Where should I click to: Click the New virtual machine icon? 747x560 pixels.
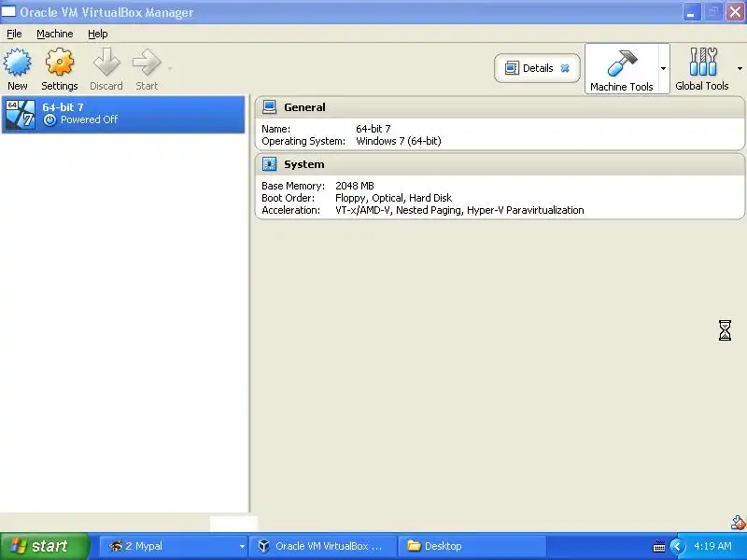[18, 62]
